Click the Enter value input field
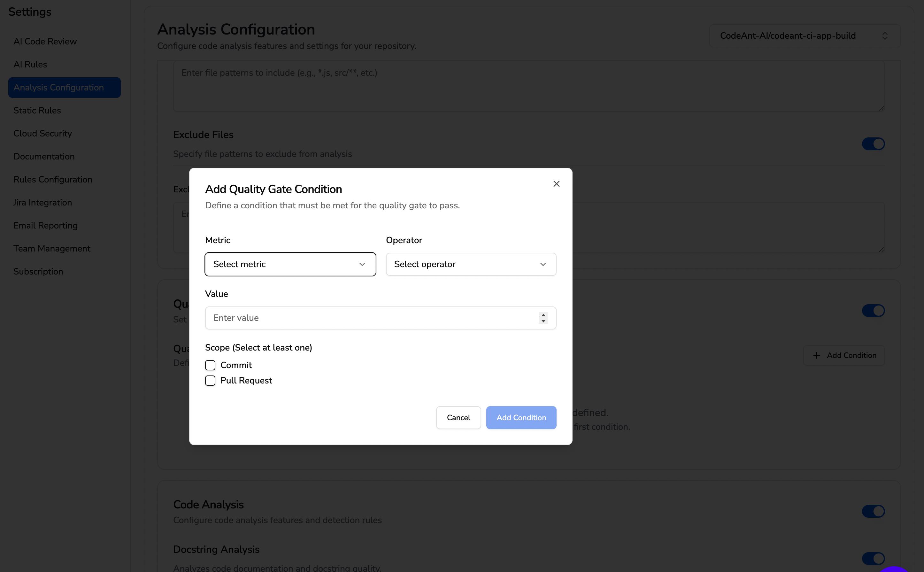The height and width of the screenshot is (572, 924). tap(381, 318)
